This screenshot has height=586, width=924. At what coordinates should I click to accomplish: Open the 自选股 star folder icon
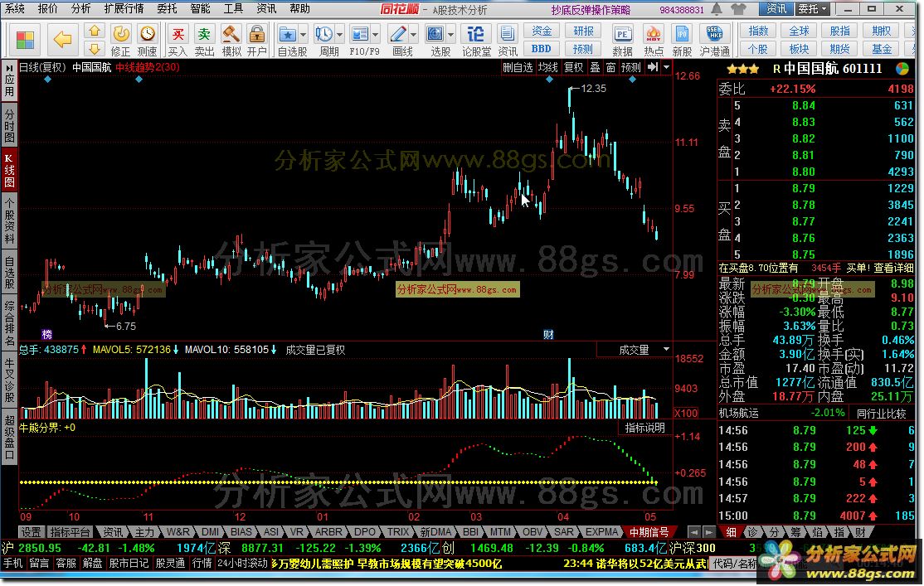click(x=287, y=34)
